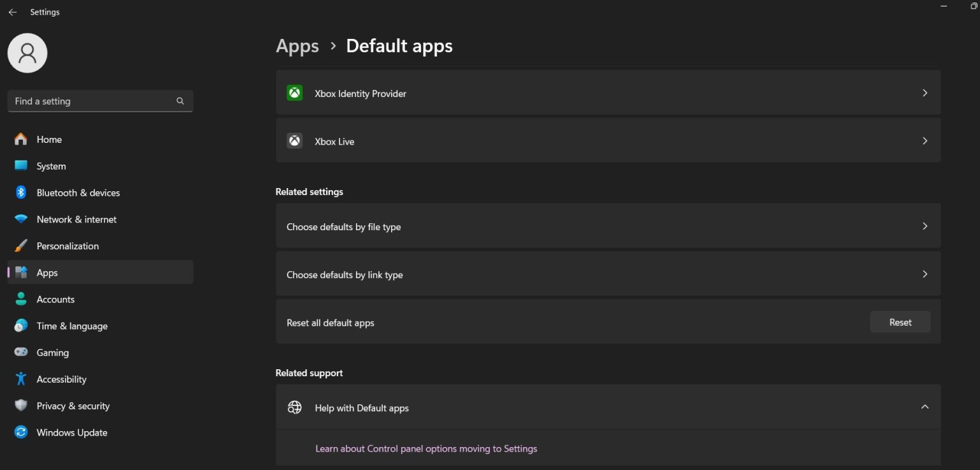
Task: Open Privacy & security settings
Action: point(73,406)
